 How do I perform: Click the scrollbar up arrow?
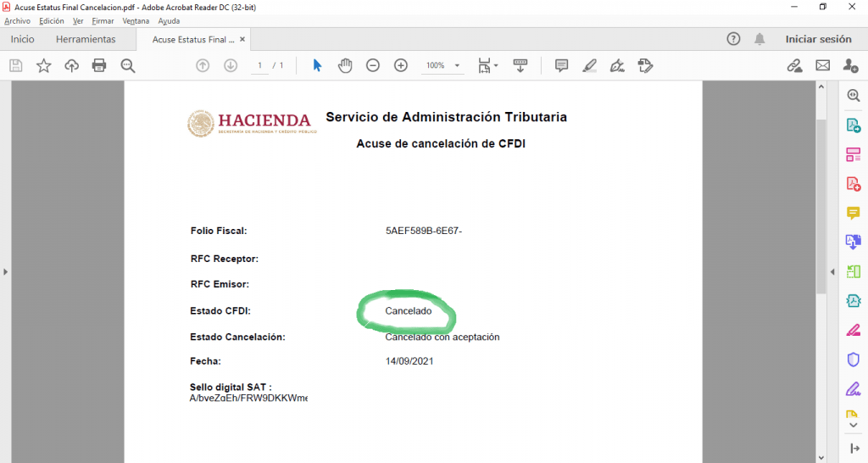(x=821, y=87)
